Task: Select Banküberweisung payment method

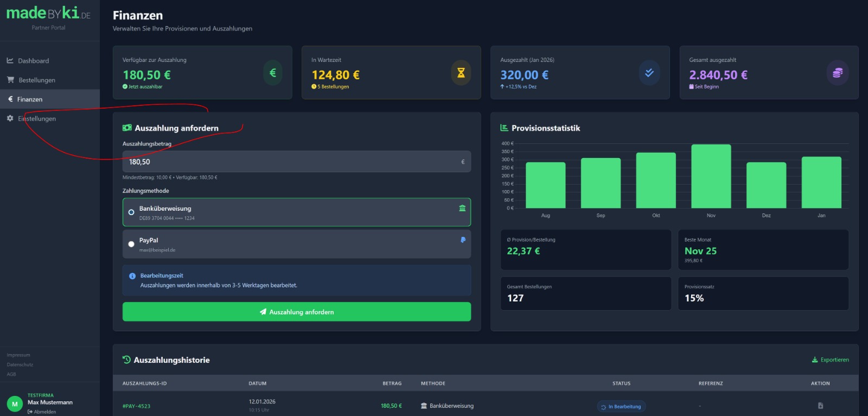Action: [x=297, y=212]
